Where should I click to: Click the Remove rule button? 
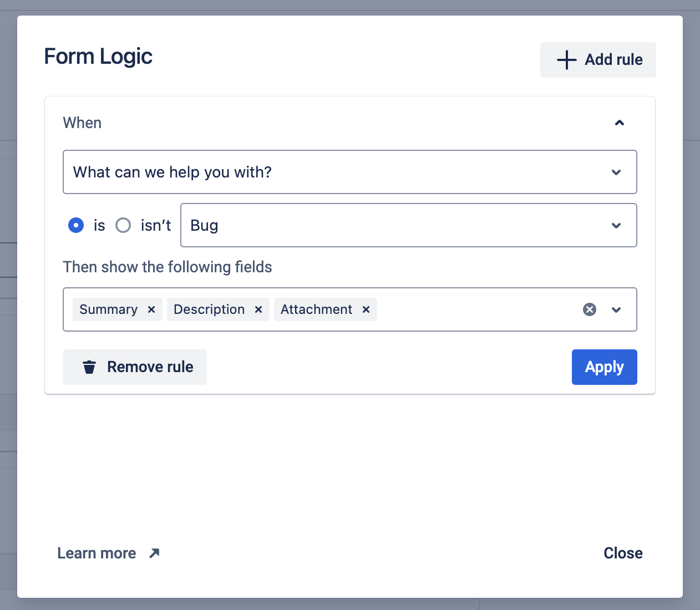tap(135, 367)
